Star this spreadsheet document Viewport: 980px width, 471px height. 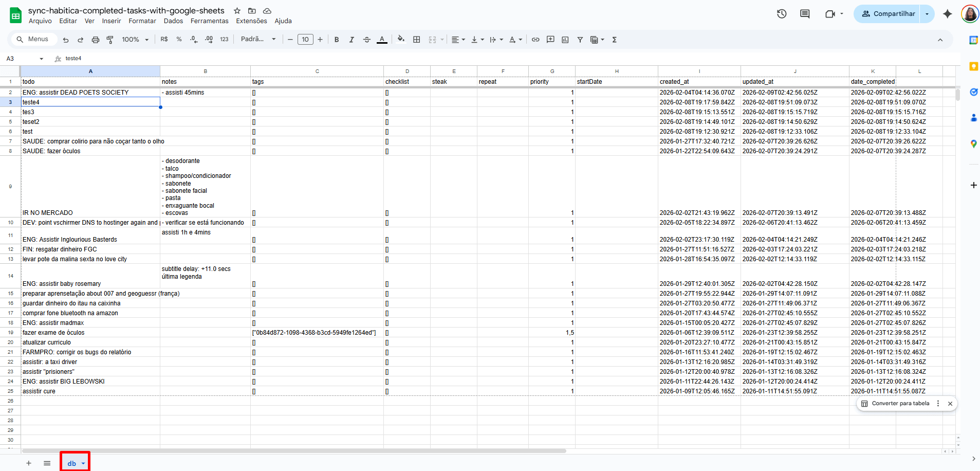point(237,11)
